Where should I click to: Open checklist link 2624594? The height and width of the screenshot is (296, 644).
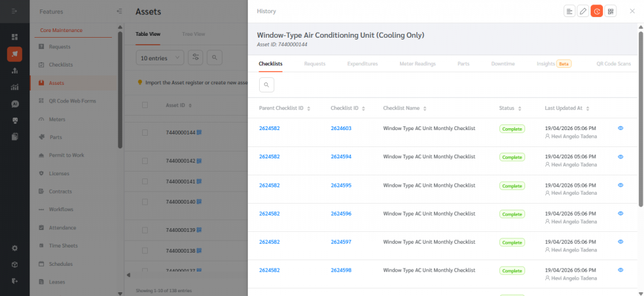tap(341, 156)
